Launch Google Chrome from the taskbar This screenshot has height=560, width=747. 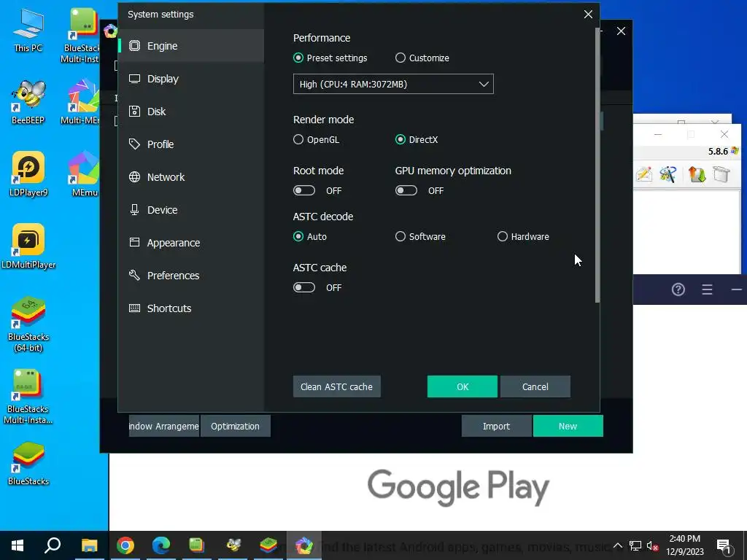click(x=125, y=545)
